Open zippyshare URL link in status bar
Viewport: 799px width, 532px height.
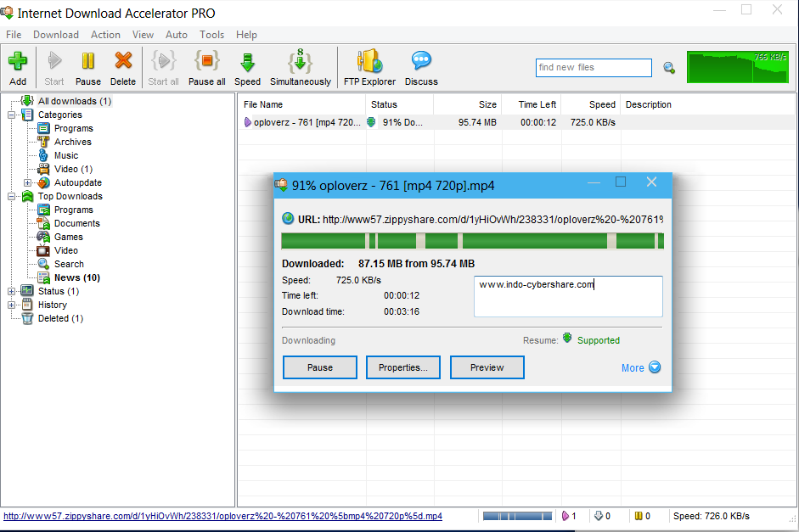(222, 516)
